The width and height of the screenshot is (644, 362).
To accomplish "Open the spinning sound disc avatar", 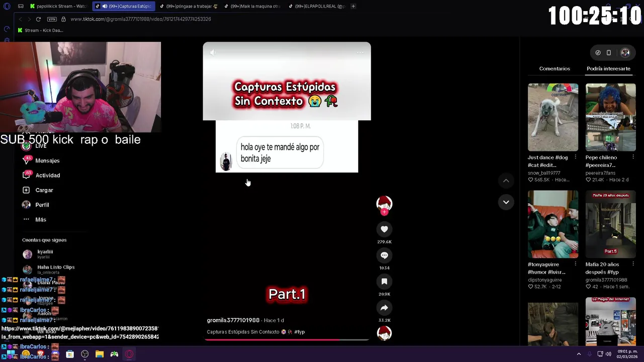I will (x=384, y=333).
